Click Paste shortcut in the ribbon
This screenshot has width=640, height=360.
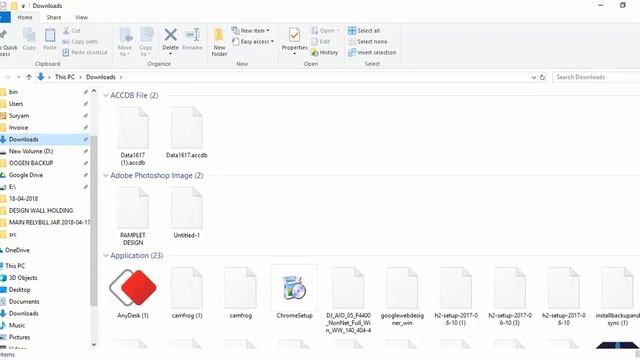coord(85,52)
